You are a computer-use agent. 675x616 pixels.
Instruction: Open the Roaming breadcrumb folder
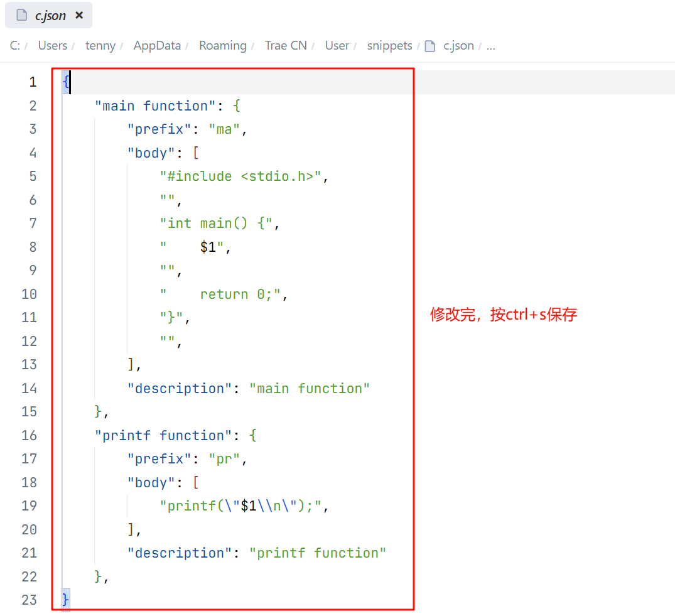pos(223,46)
